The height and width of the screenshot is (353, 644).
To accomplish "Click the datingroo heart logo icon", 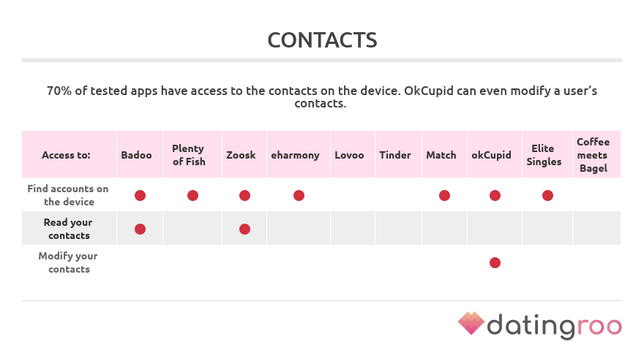I will [471, 323].
